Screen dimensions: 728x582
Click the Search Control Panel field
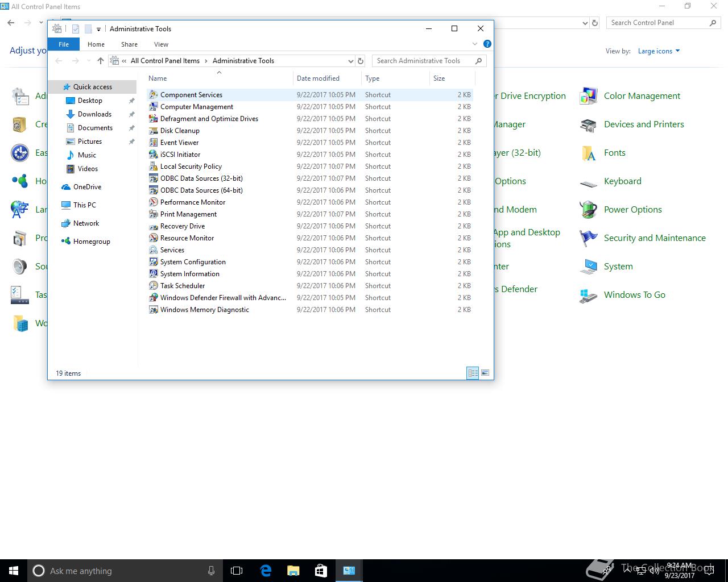pos(664,23)
